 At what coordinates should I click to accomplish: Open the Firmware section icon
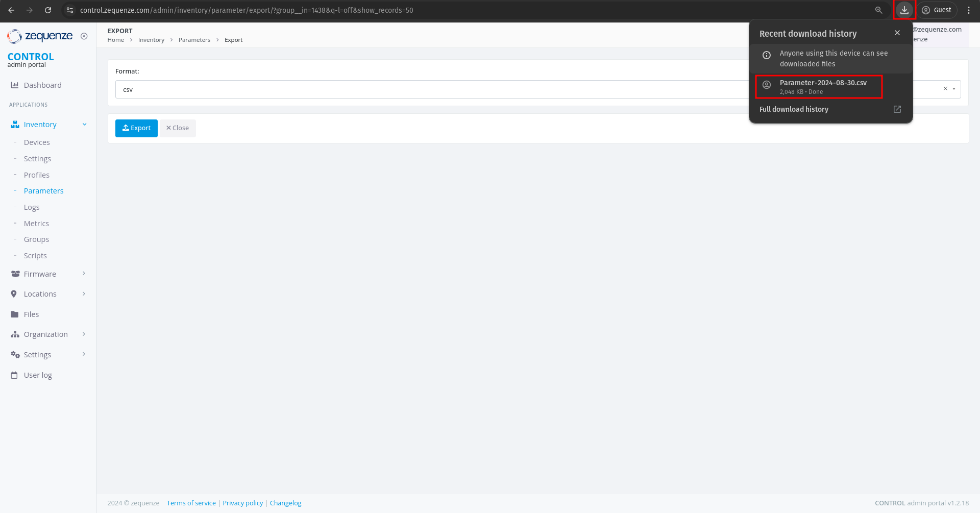tap(15, 274)
